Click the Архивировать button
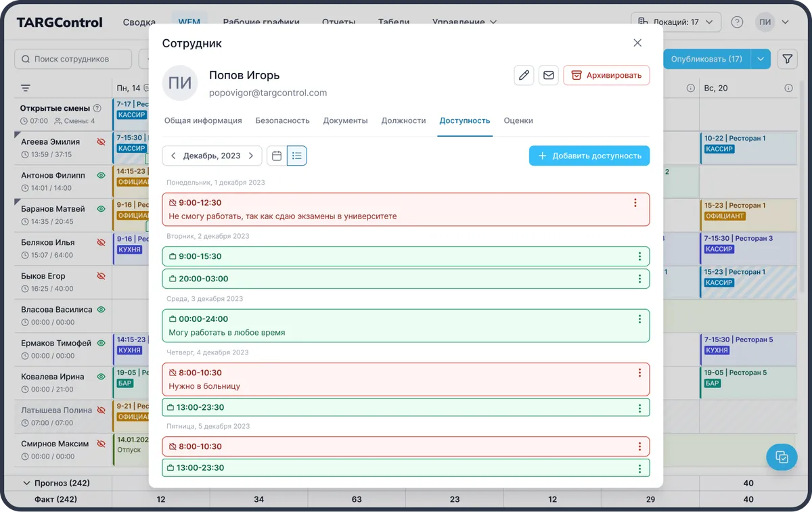Viewport: 812px width, 512px height. 606,75
